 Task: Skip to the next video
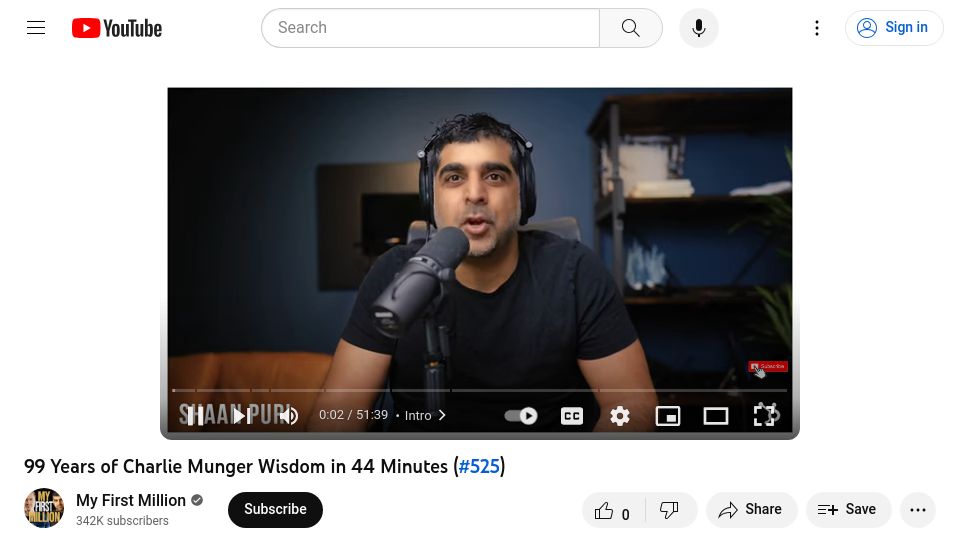241,416
